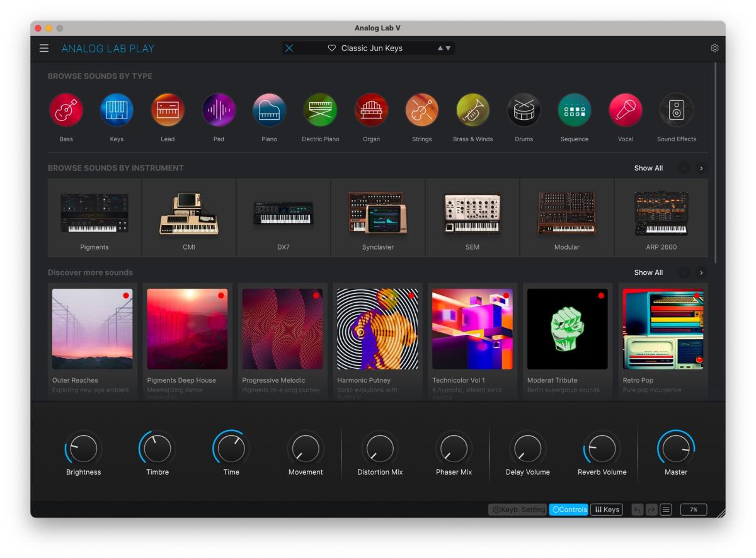Choose the Strings type icon
Screen dimensions: 756x558
point(421,110)
